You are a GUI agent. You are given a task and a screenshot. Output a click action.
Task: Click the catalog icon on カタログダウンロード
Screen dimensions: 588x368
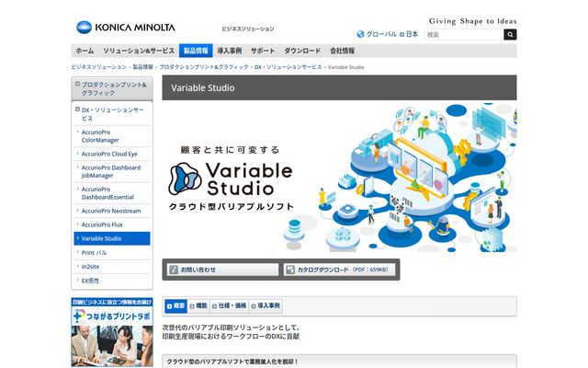290,270
